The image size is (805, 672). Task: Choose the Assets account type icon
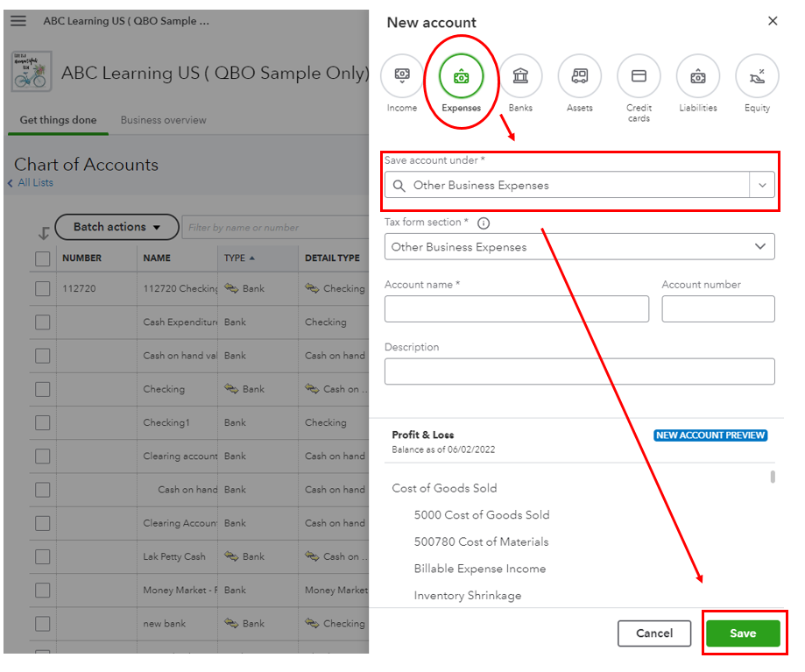click(x=580, y=76)
